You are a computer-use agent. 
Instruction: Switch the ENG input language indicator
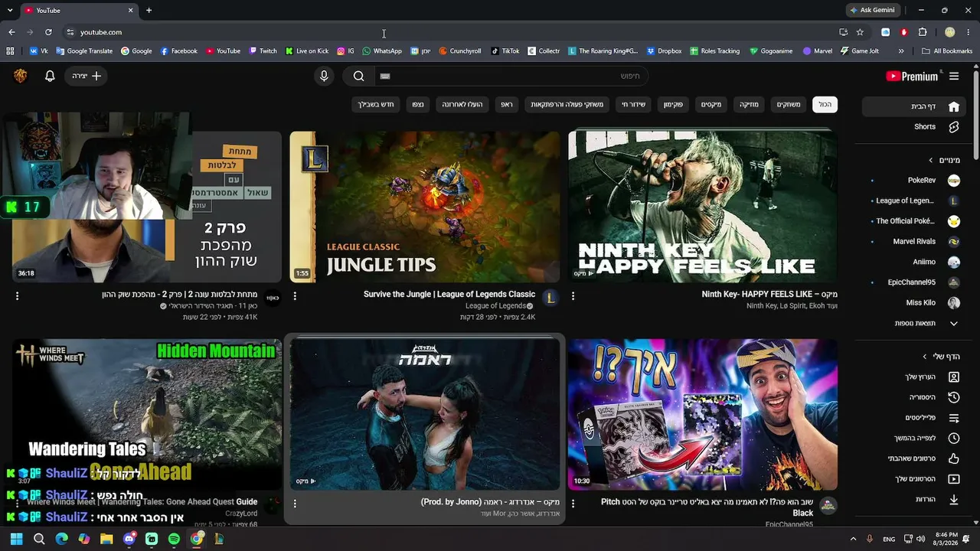[x=889, y=539]
